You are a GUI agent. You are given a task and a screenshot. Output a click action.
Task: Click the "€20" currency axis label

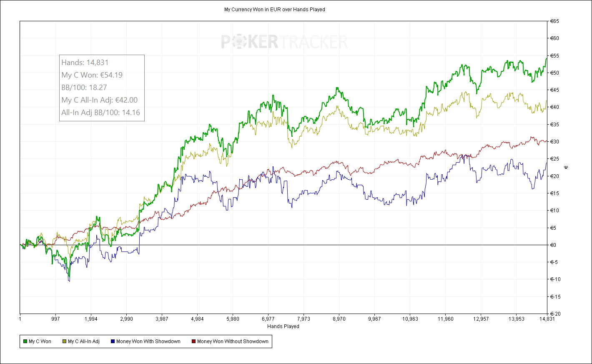coord(555,176)
